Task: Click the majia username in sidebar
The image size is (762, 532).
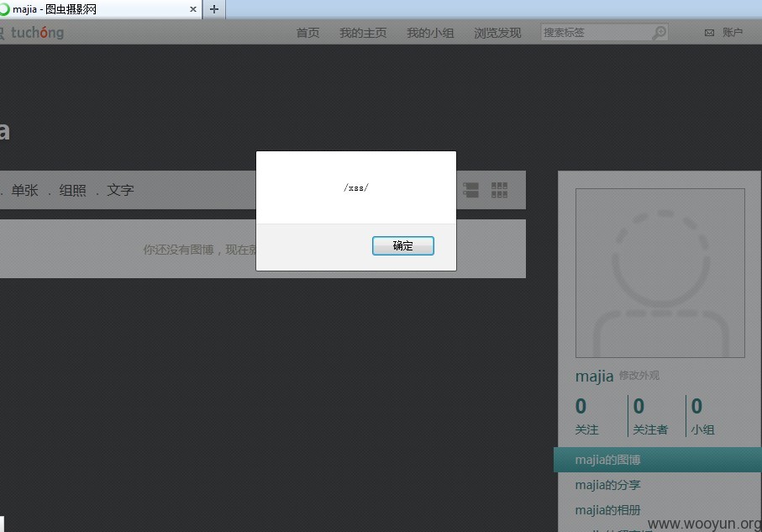Action: pos(594,377)
